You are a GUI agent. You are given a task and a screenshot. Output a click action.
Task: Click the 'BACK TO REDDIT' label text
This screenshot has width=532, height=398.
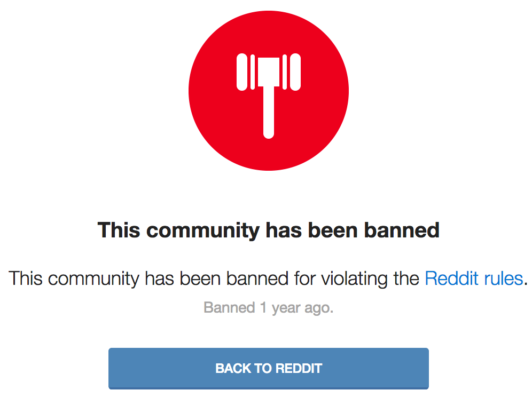click(268, 369)
